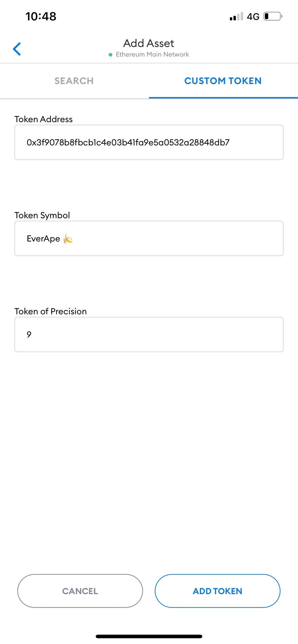Edit the precision field showing 9
298x644 pixels.
click(149, 334)
